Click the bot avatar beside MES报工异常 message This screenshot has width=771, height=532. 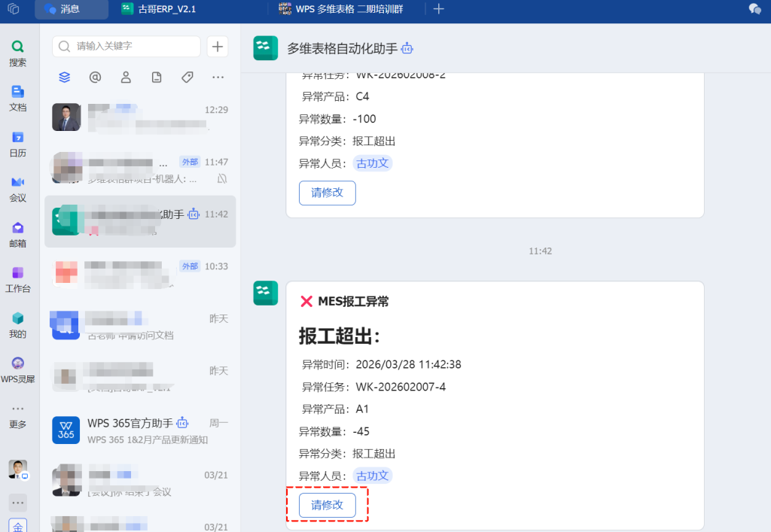coord(266,293)
